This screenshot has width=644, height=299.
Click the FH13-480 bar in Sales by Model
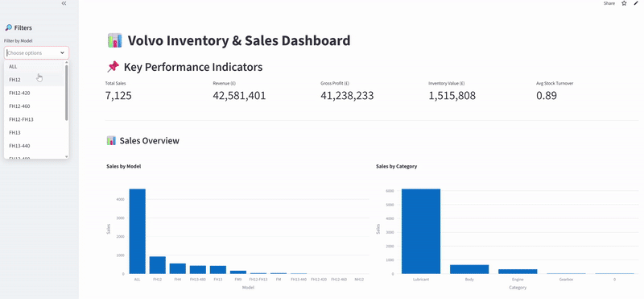[x=197, y=270]
